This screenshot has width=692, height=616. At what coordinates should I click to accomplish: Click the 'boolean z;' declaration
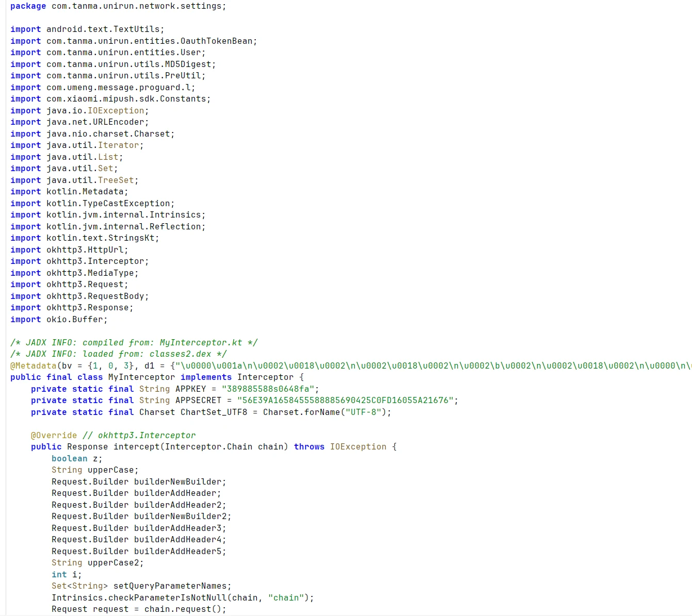pyautogui.click(x=77, y=459)
